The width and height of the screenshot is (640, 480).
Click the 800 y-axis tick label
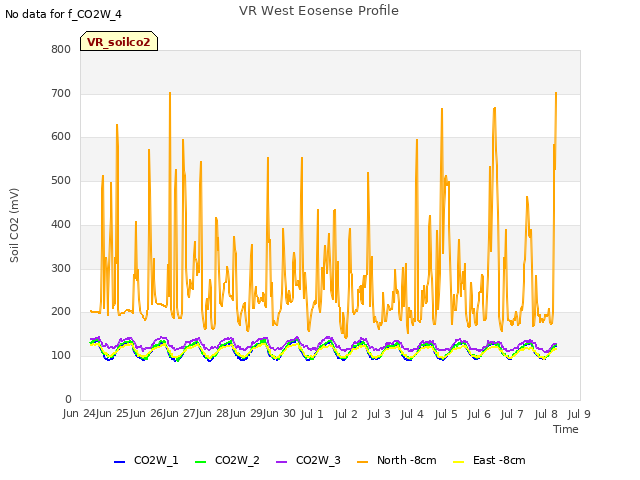[61, 49]
